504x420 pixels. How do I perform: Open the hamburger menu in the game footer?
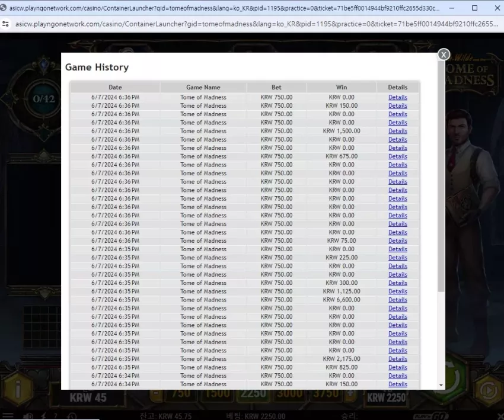8,416
